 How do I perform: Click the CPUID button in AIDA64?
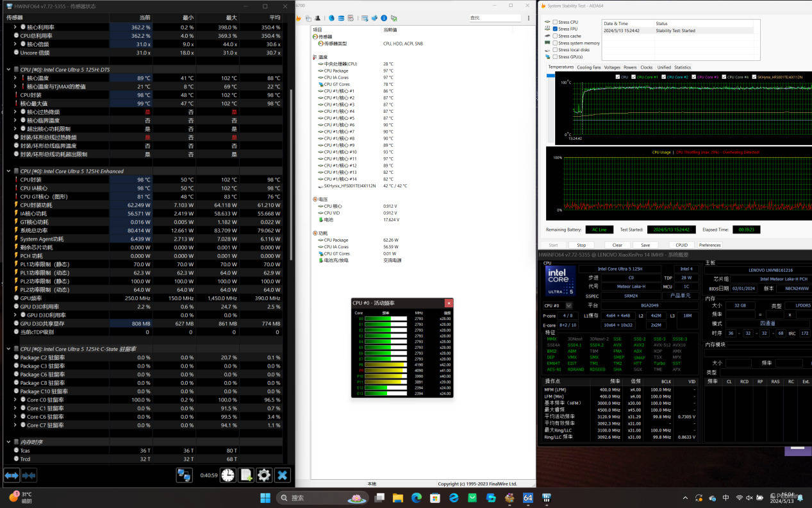(x=681, y=245)
